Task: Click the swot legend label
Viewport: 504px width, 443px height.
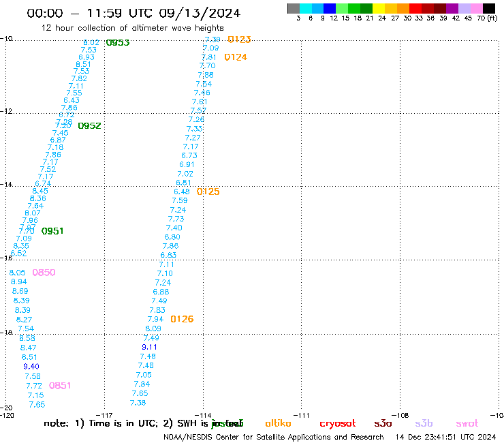Action: (x=467, y=424)
